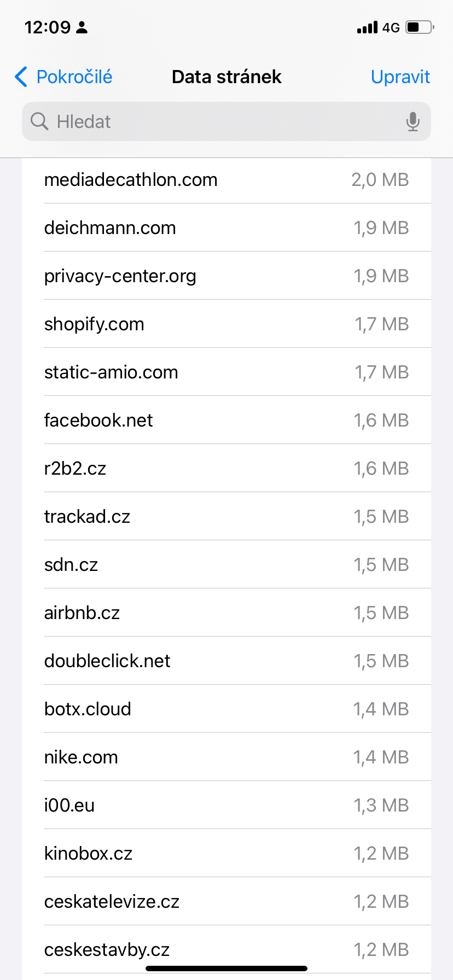Tap the cellular signal bars
Viewport: 453px width, 980px height.
coord(367,27)
